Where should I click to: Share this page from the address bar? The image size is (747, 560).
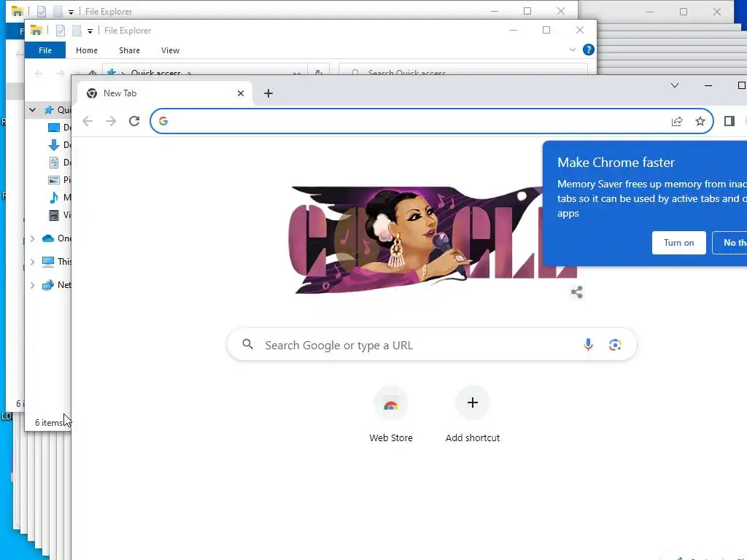pyautogui.click(x=677, y=121)
